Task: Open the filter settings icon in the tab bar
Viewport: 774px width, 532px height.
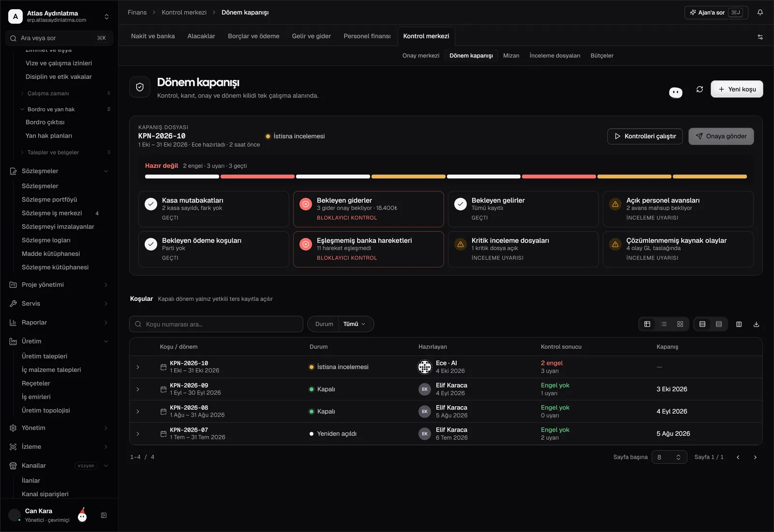Action: (760, 37)
